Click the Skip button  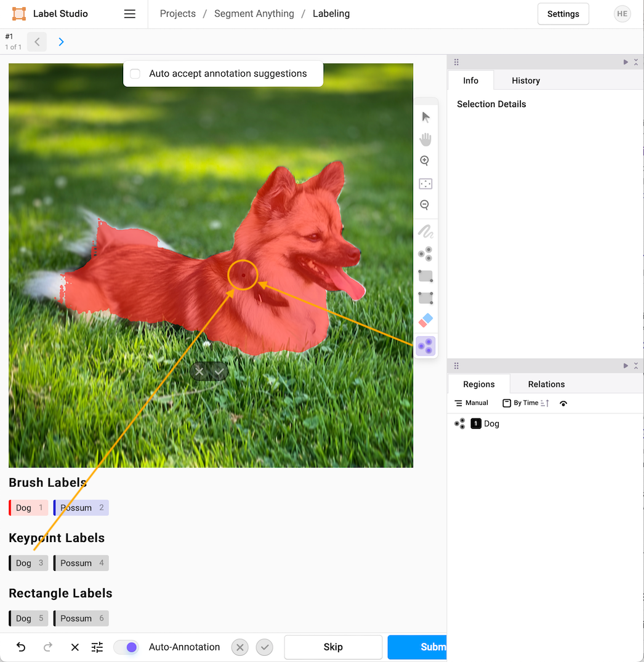[x=333, y=647]
